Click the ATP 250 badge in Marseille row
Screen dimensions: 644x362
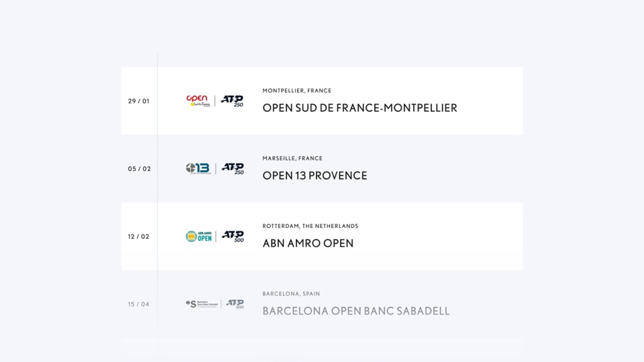tap(233, 168)
